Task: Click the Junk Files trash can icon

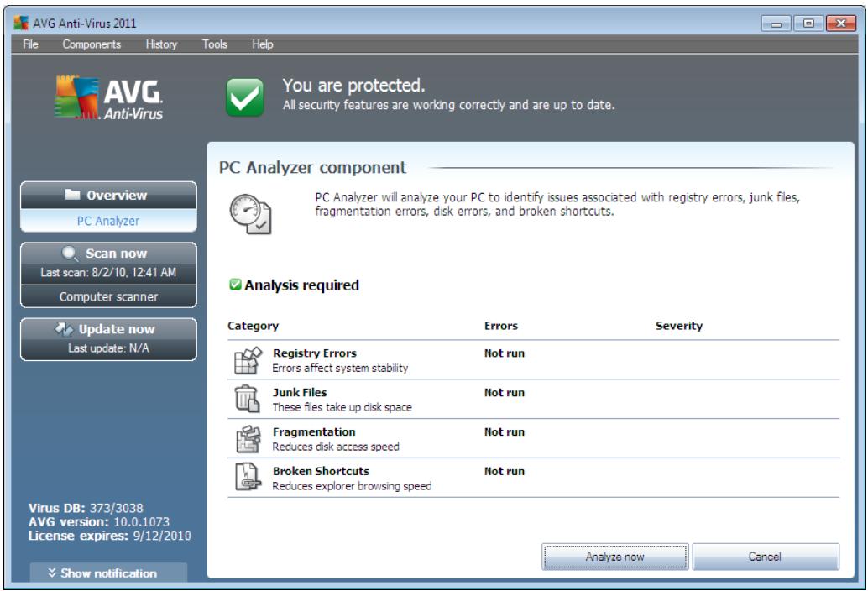Action: 247,399
